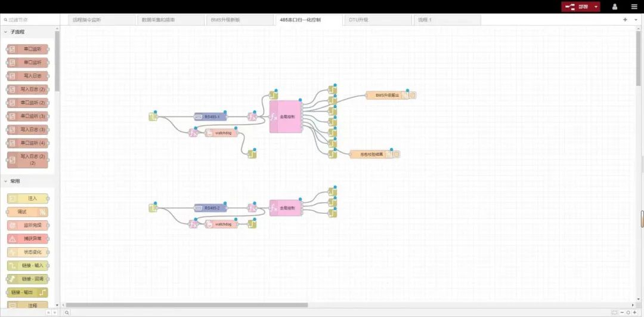The height and width of the screenshot is (317, 644).
Task: Select the upper watchdog node
Action: click(221, 133)
